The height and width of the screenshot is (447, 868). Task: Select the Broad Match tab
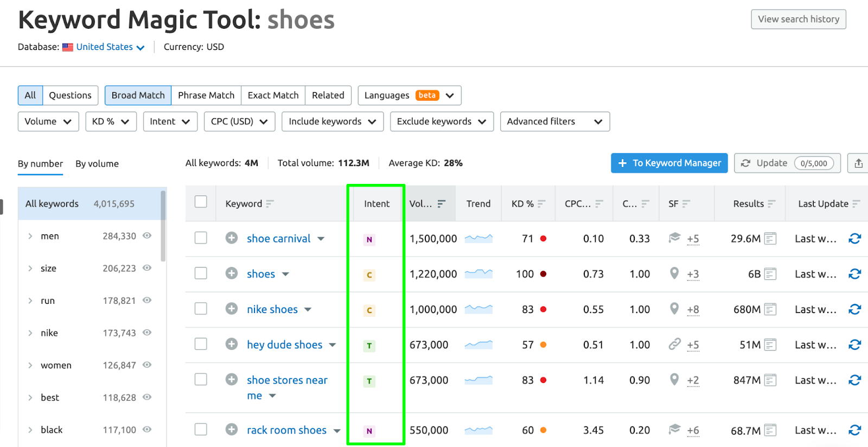(138, 95)
